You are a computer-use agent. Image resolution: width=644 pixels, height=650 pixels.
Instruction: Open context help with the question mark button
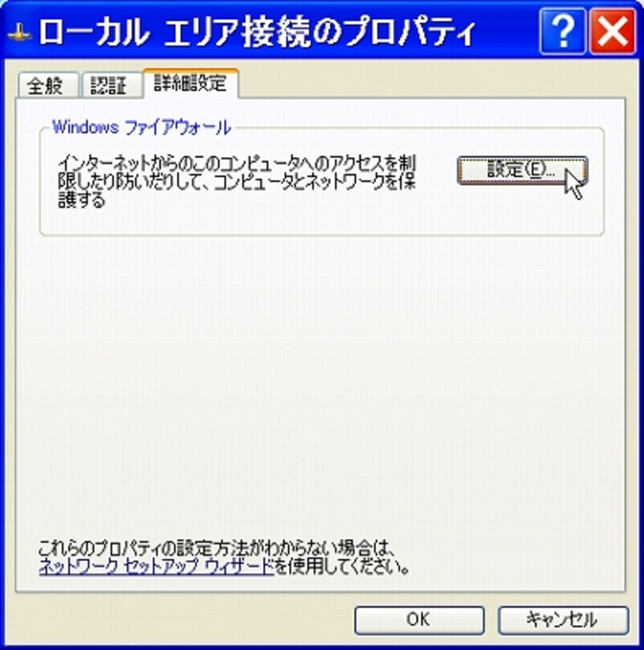pyautogui.click(x=563, y=32)
